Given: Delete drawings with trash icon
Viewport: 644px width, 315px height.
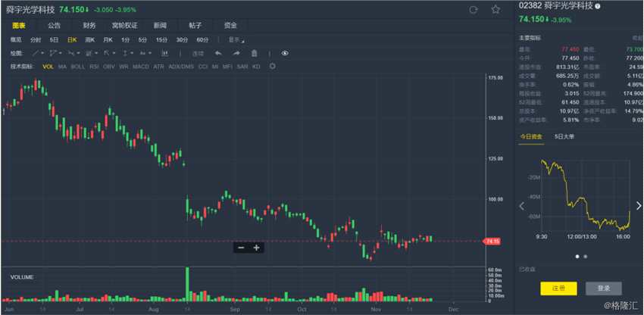Looking at the screenshot, I should point(255,53).
